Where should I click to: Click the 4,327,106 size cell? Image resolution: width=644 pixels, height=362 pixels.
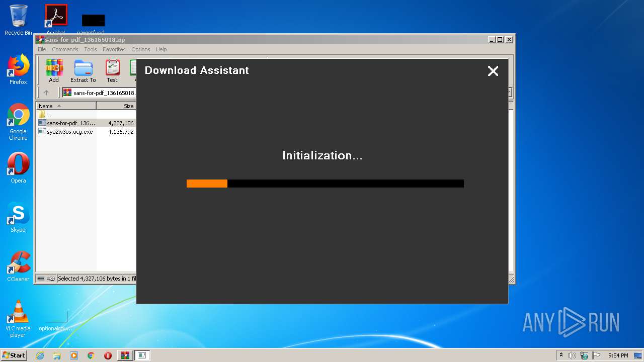tap(121, 123)
